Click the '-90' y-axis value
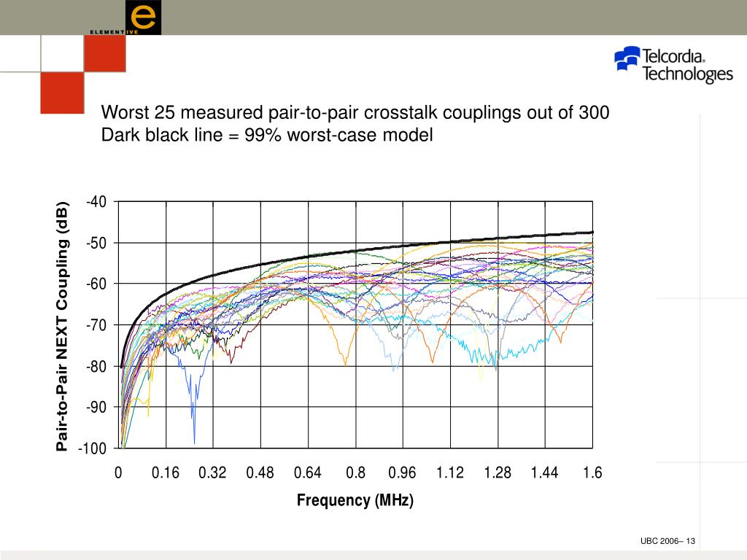 click(x=96, y=407)
